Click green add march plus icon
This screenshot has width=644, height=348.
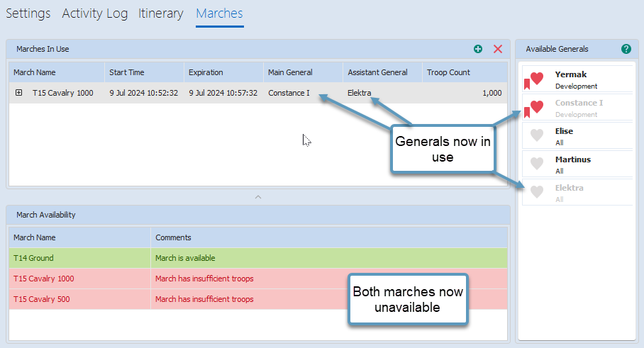click(x=478, y=49)
